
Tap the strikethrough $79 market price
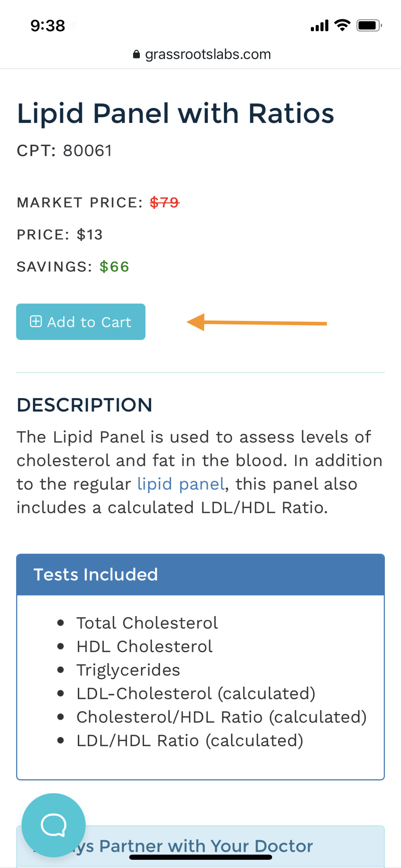click(165, 203)
